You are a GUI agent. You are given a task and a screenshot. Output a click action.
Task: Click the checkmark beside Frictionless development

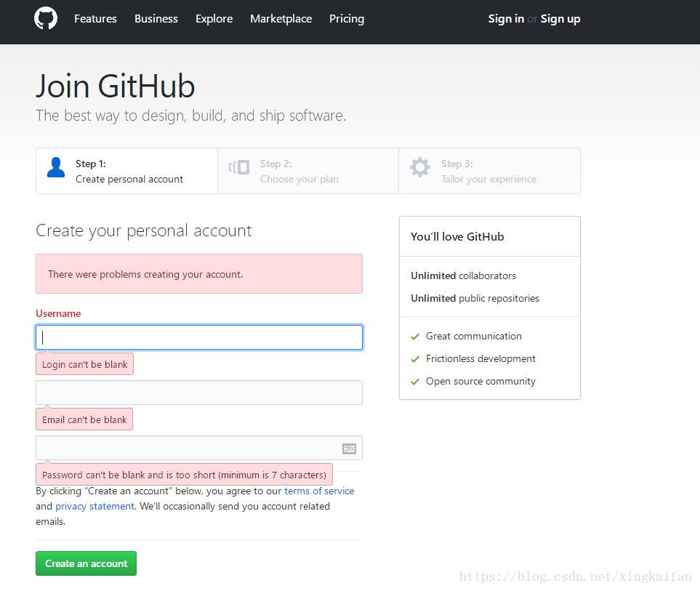[414, 358]
